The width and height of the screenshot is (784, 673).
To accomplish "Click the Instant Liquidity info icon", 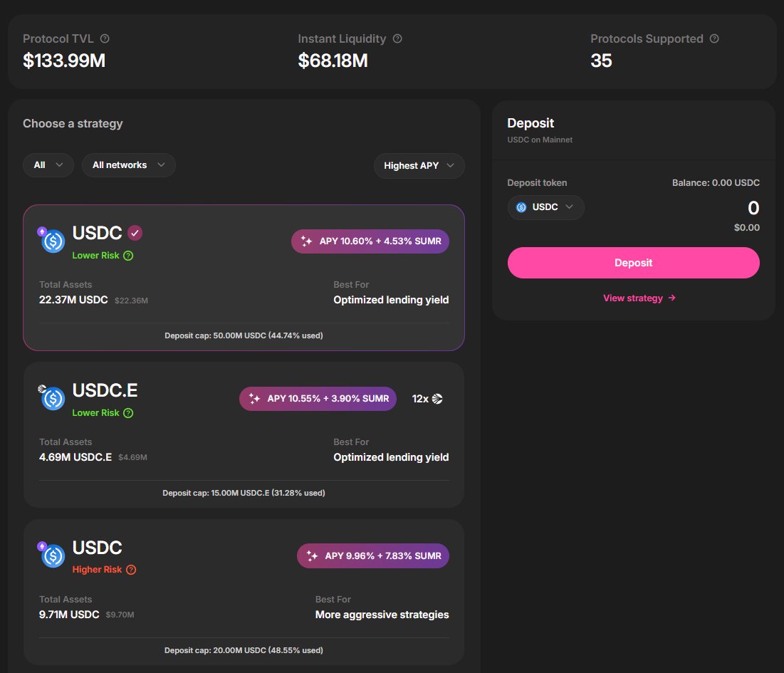I will coord(397,38).
